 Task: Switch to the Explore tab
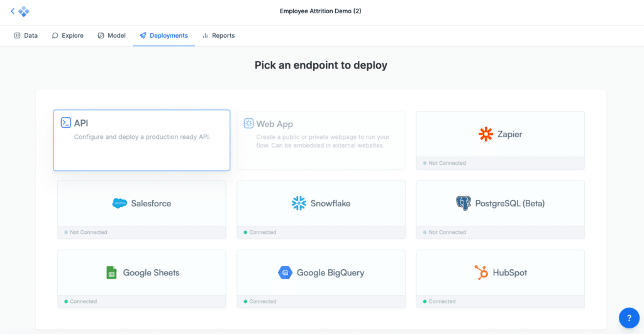click(68, 36)
